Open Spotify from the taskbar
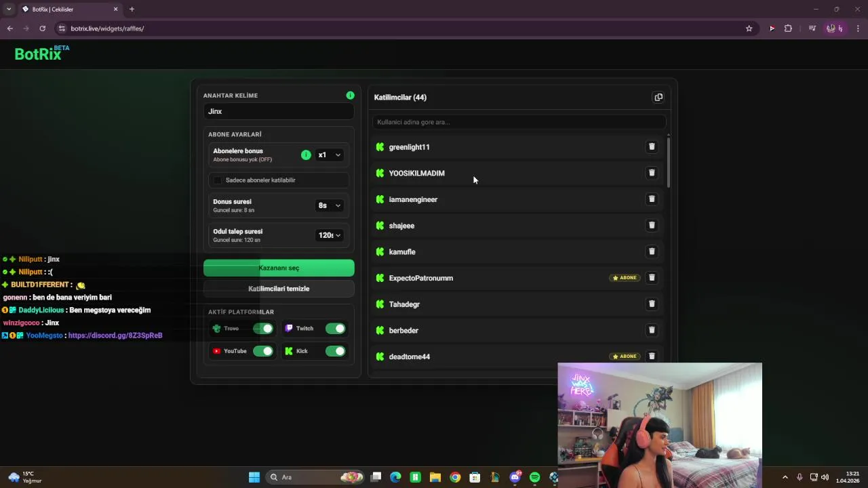The image size is (868, 488). [534, 477]
